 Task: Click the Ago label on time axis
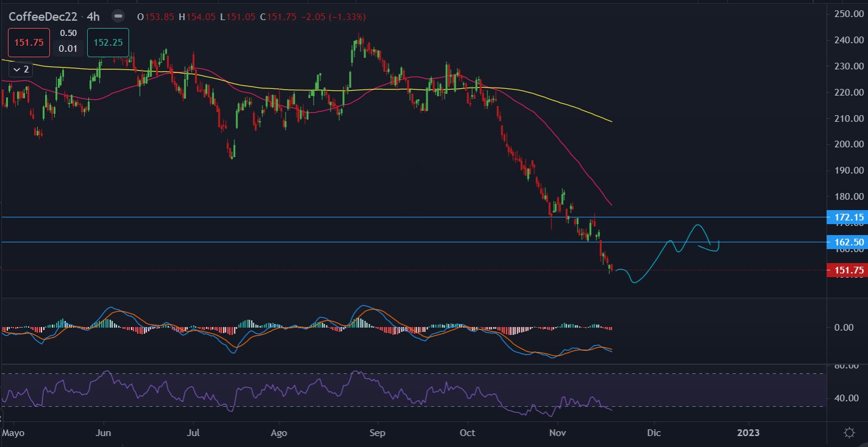coord(278,433)
